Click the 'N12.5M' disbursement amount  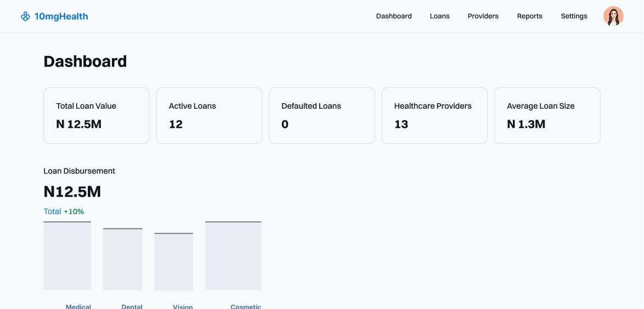tap(72, 192)
